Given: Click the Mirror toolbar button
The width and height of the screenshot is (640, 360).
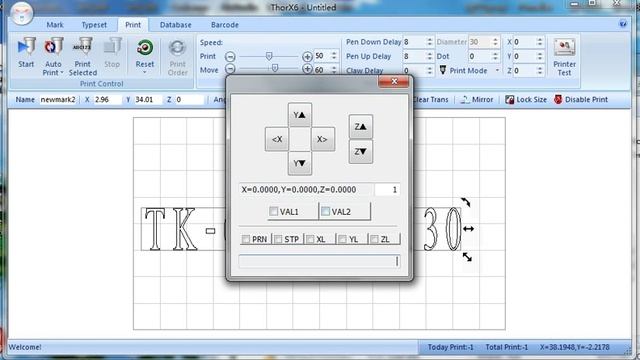Looking at the screenshot, I should 477,100.
